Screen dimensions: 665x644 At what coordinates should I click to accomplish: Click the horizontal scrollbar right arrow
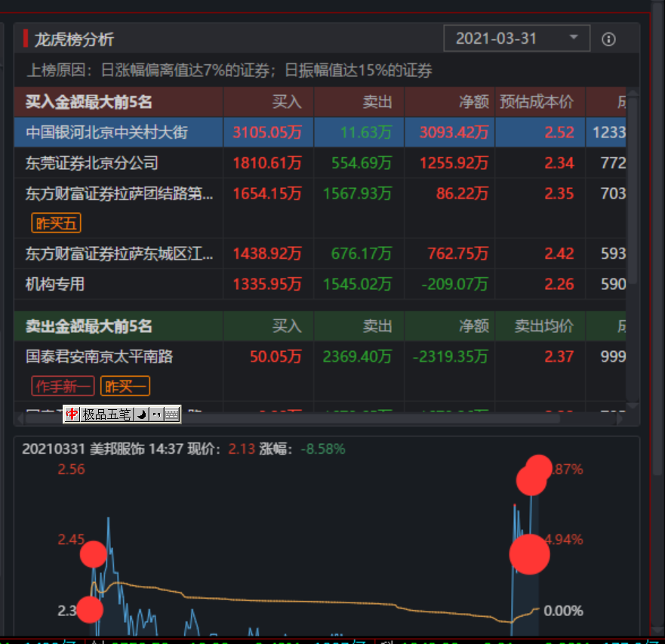tap(620, 419)
